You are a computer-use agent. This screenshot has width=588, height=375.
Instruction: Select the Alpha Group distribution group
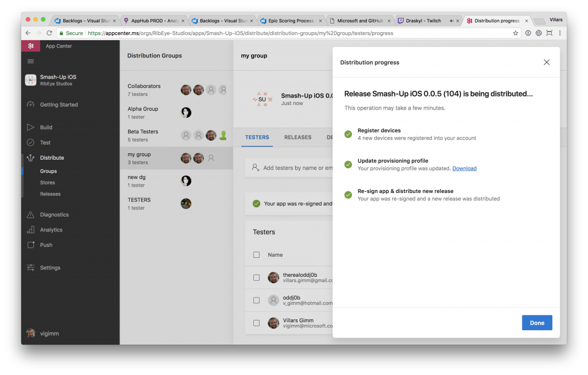pos(176,113)
